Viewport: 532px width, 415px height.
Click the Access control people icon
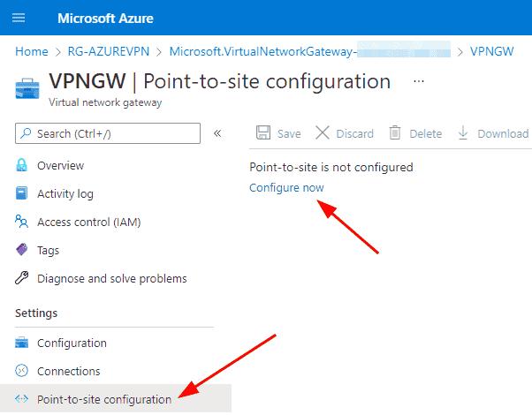point(22,222)
